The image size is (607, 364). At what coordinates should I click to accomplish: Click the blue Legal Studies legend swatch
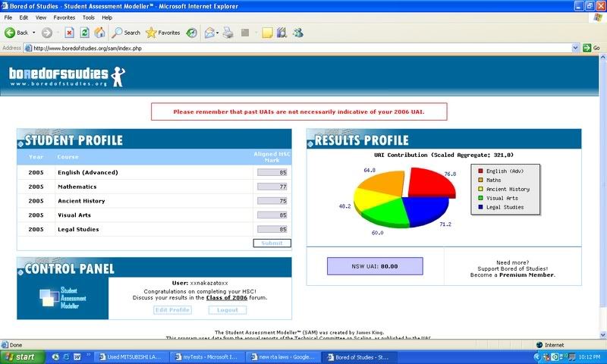tap(480, 207)
